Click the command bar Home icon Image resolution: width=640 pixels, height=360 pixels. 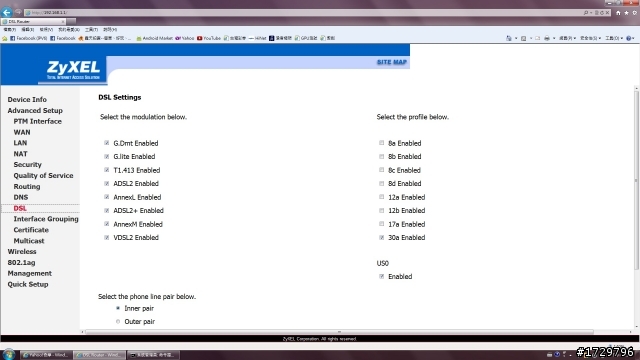tap(509, 38)
